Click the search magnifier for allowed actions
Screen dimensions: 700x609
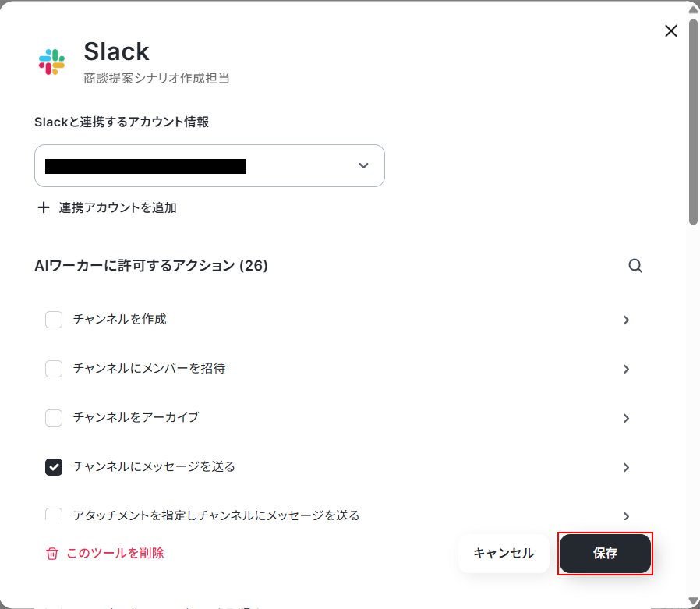(x=635, y=266)
